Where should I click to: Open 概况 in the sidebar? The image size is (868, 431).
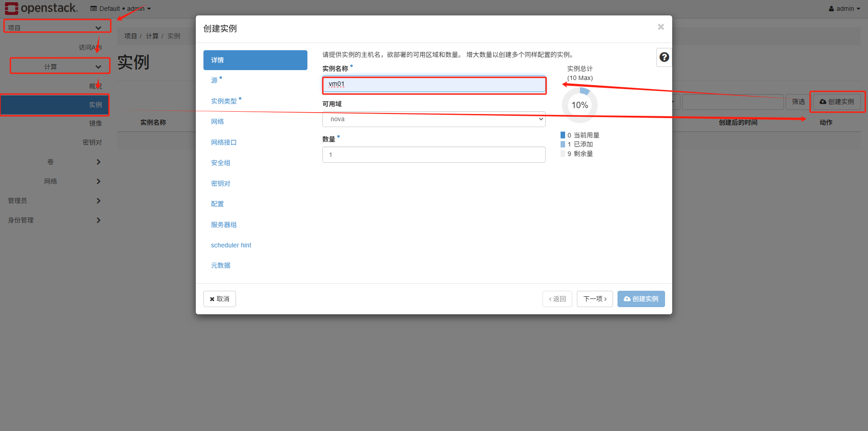[x=95, y=86]
